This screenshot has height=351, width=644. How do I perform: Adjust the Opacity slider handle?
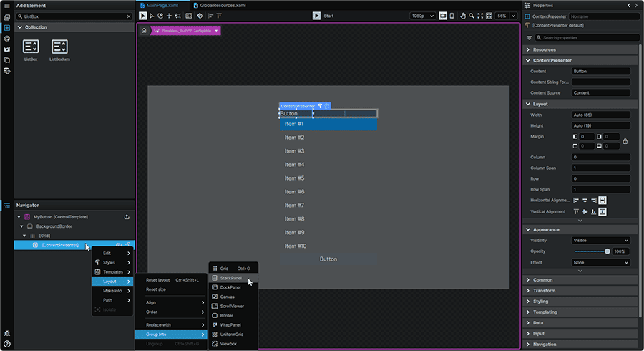coord(607,251)
